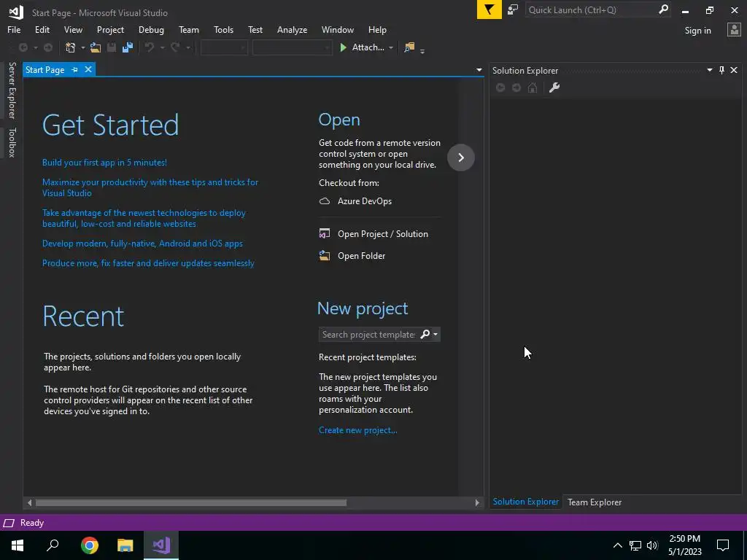Screen dimensions: 747x560
Task: Open the Debug menu
Action: click(151, 29)
